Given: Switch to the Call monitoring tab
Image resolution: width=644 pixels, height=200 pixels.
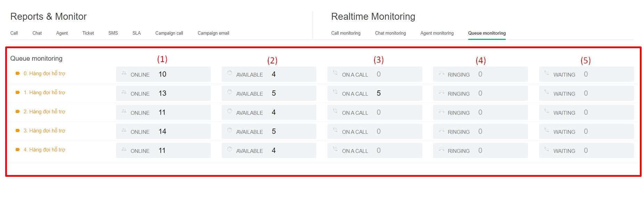Looking at the screenshot, I should click(346, 33).
